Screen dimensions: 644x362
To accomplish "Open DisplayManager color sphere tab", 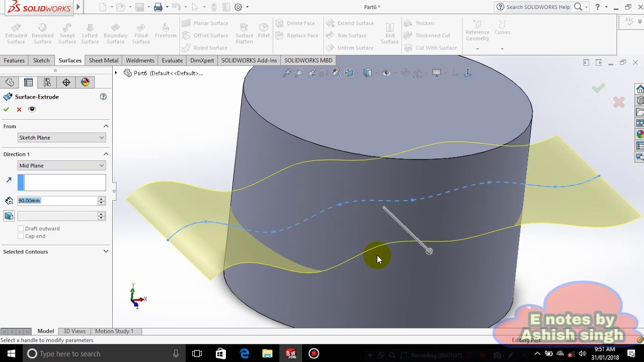I will tap(86, 82).
